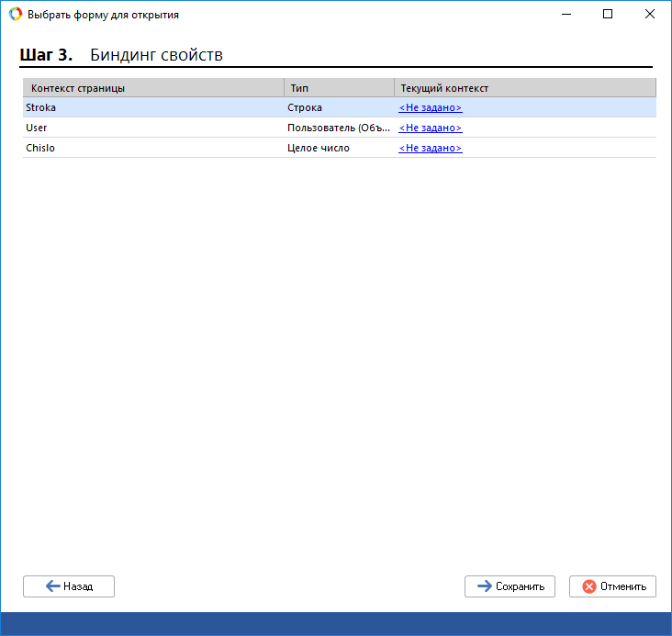Open the Не задано link for User
Screen dimensions: 672x636
coord(430,128)
